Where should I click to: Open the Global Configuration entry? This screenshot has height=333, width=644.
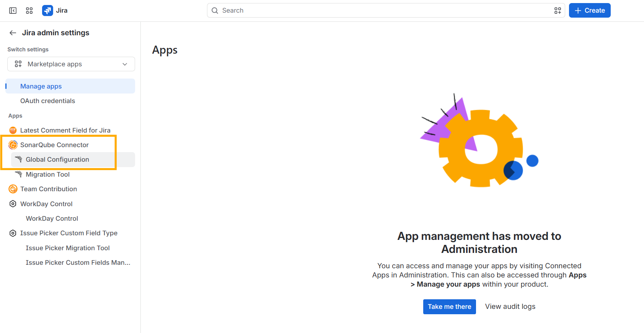73,159
